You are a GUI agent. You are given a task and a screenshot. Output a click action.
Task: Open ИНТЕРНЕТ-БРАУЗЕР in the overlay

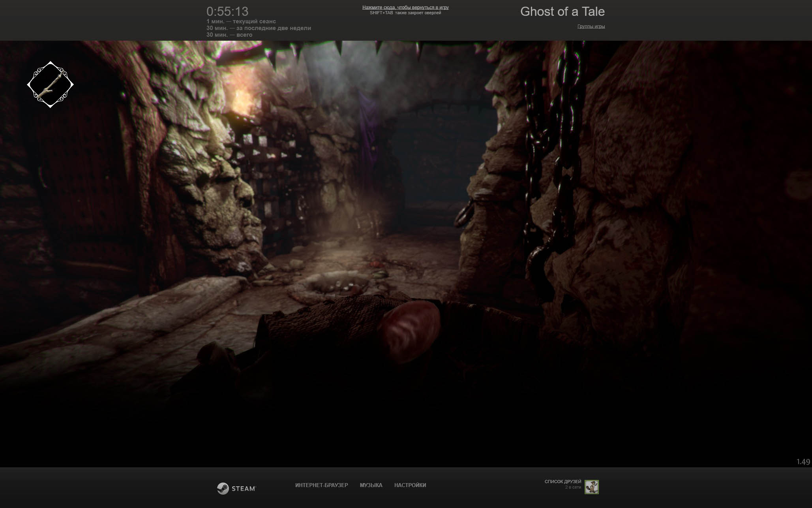point(321,485)
